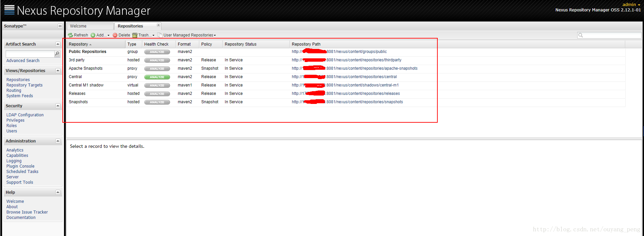The width and height of the screenshot is (644, 236).
Task: Open Roles link
Action: (x=12, y=126)
